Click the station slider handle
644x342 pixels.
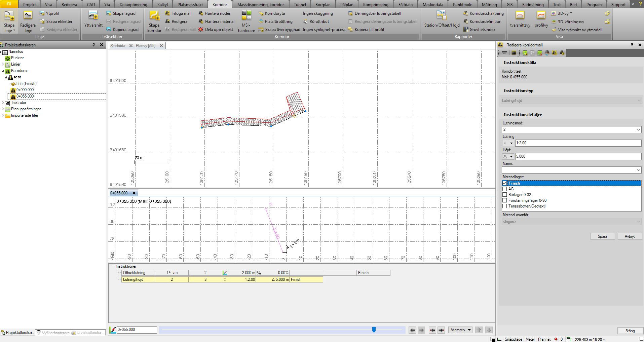point(374,330)
